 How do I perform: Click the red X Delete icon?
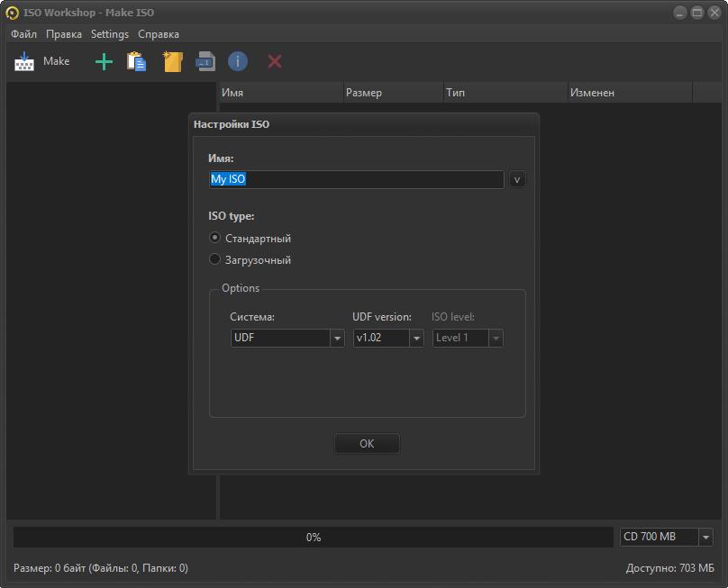(x=275, y=61)
